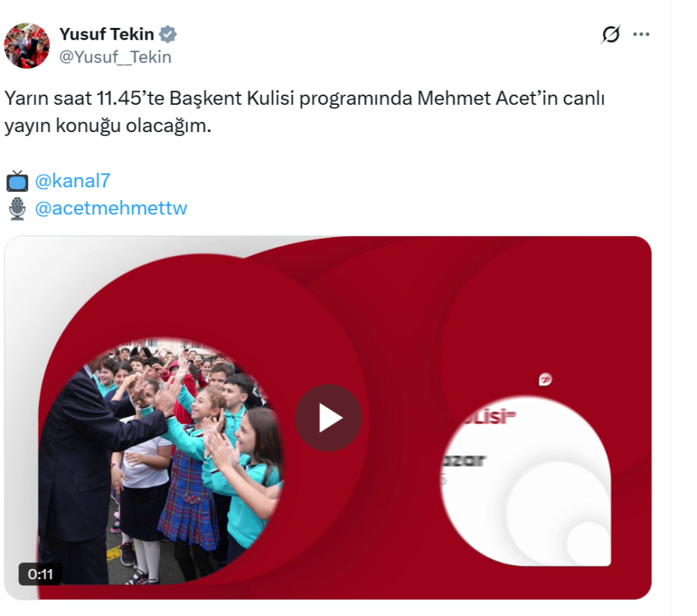This screenshot has height=616, width=697.
Task: Click the blue verified badge
Action: coord(168,34)
